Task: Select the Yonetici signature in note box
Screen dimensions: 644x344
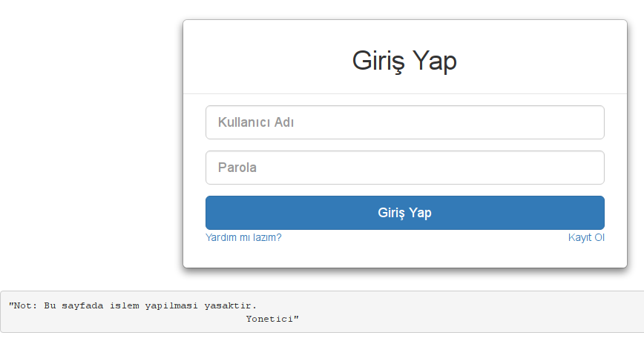Action: [272, 319]
